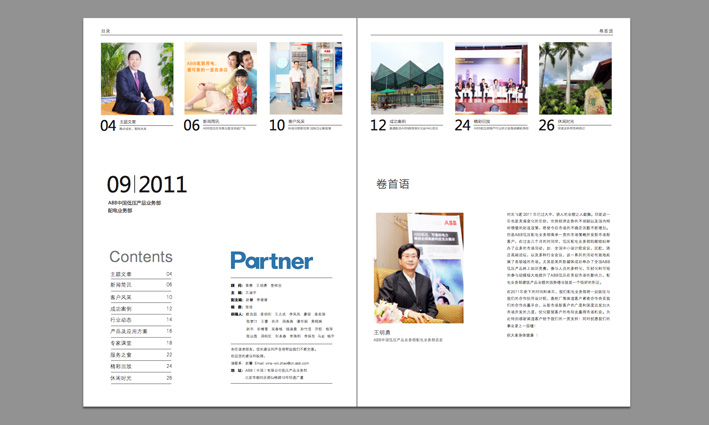709x425 pixels.
Task: Select contents row 行业动态 14
Action: 141,320
